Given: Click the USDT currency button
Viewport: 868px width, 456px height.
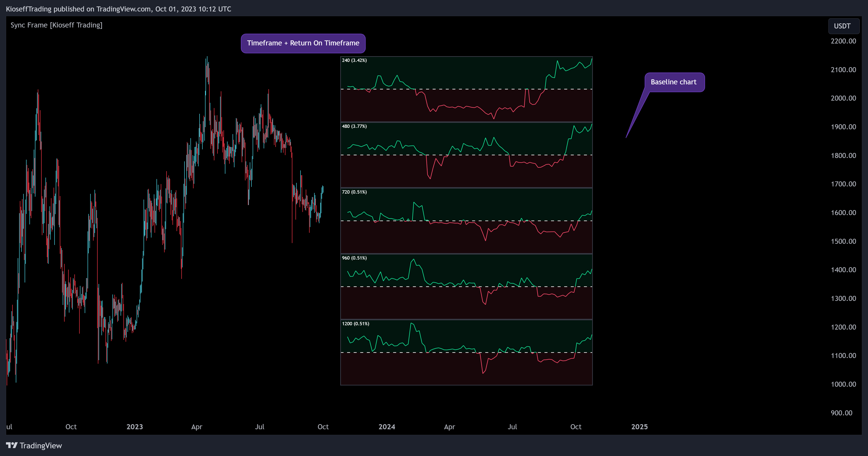Looking at the screenshot, I should tap(843, 26).
